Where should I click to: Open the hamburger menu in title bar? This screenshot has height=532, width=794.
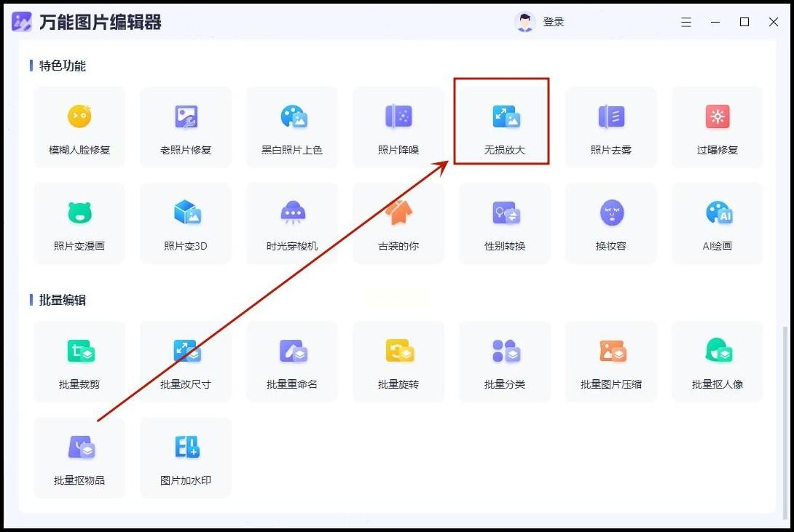point(686,22)
